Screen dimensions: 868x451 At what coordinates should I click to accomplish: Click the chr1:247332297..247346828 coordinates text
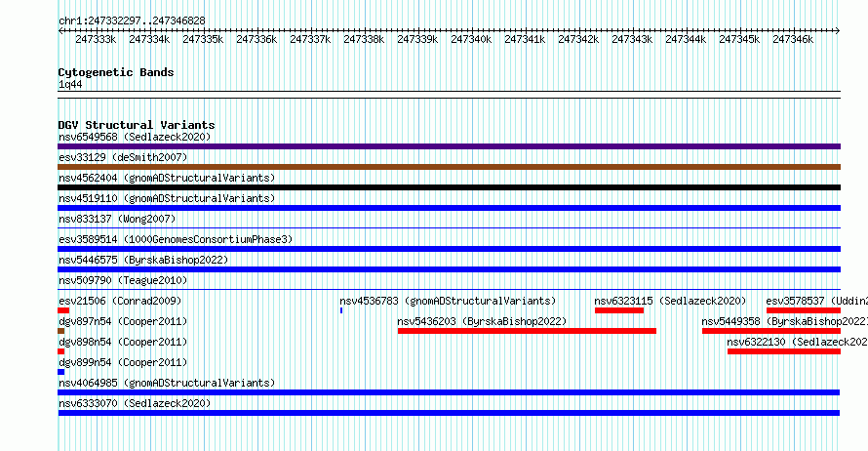132,20
